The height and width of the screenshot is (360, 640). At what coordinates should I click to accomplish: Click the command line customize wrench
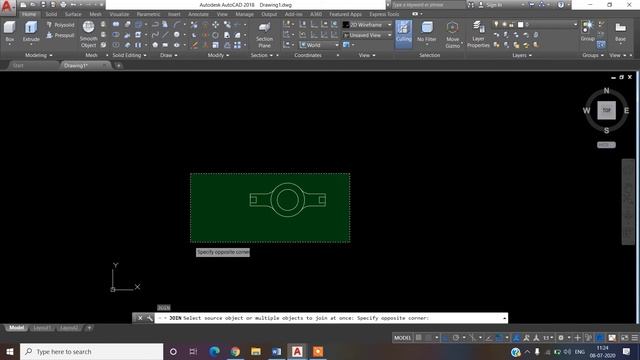click(150, 318)
